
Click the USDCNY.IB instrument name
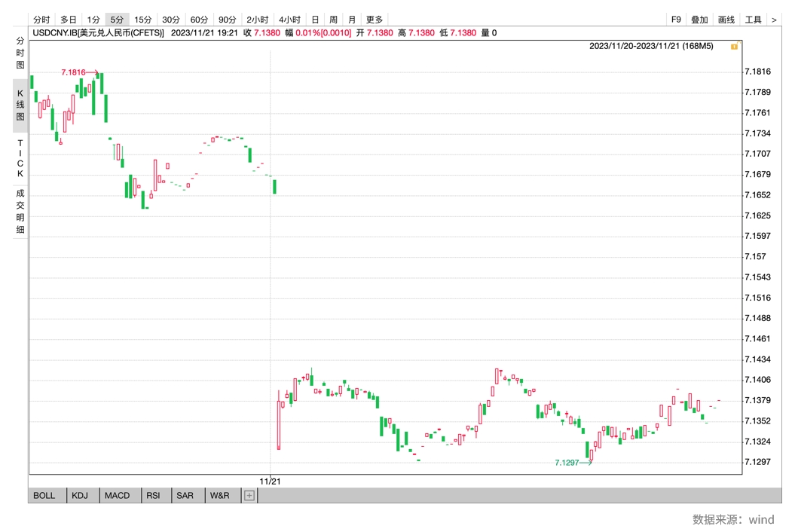(x=99, y=33)
